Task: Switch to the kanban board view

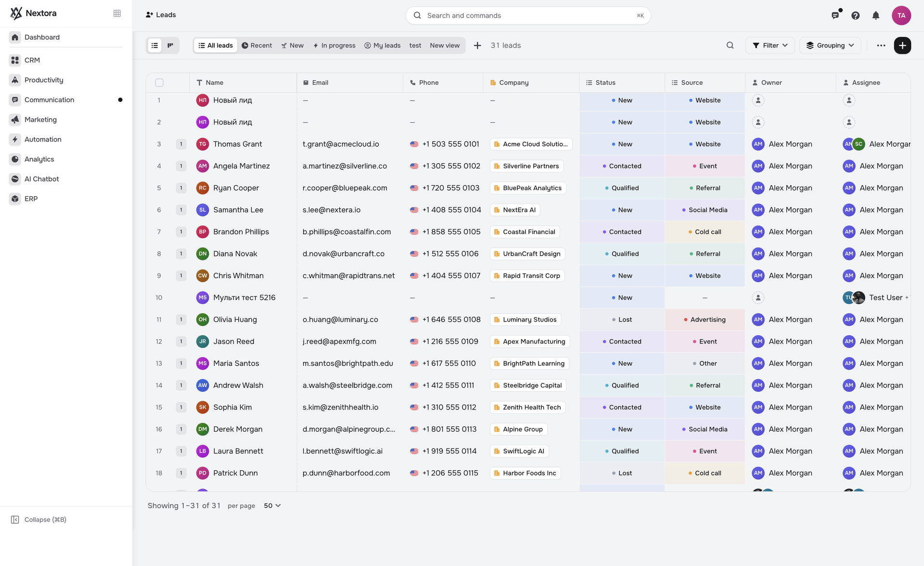Action: pyautogui.click(x=170, y=45)
